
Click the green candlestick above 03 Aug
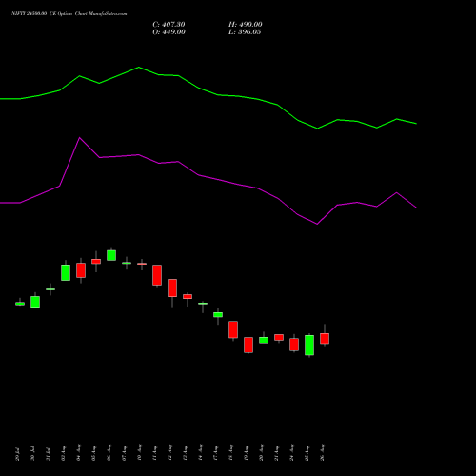coord(66,272)
